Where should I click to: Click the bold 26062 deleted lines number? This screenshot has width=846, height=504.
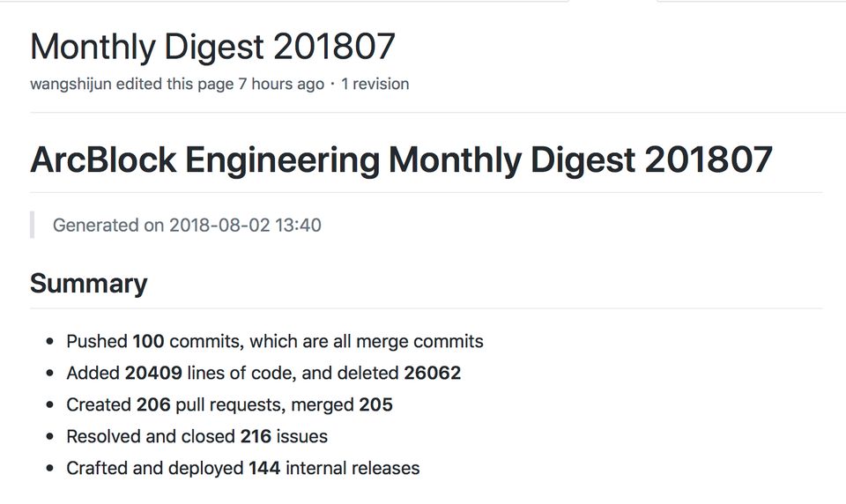[432, 373]
